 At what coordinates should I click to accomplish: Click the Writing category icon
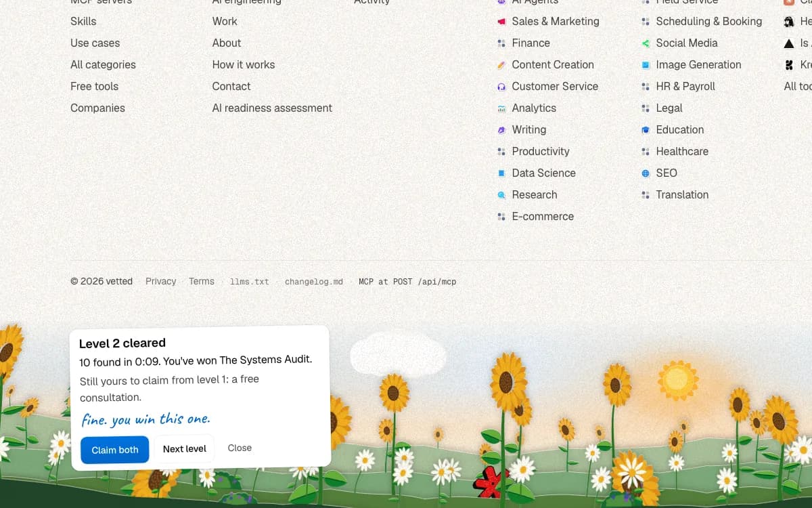pyautogui.click(x=501, y=130)
